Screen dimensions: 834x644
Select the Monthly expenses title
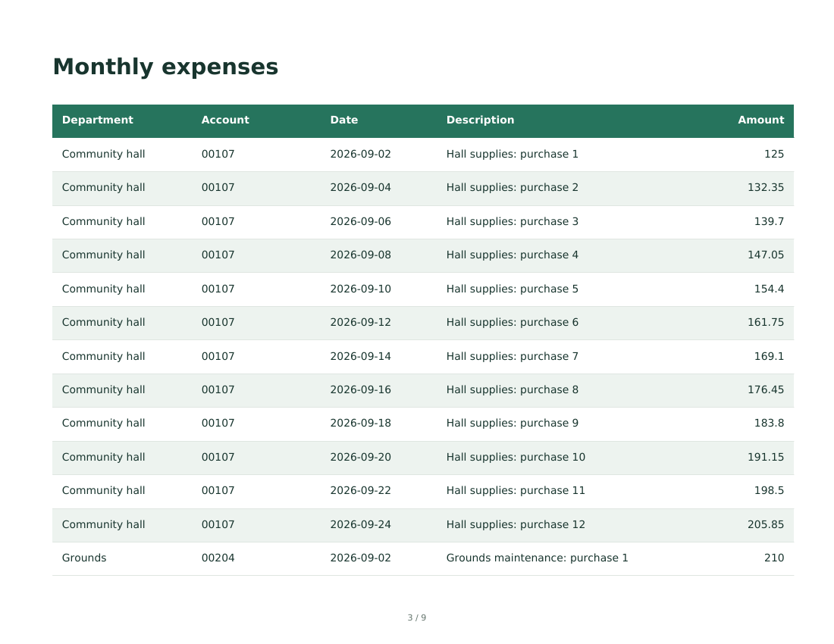tap(165, 67)
